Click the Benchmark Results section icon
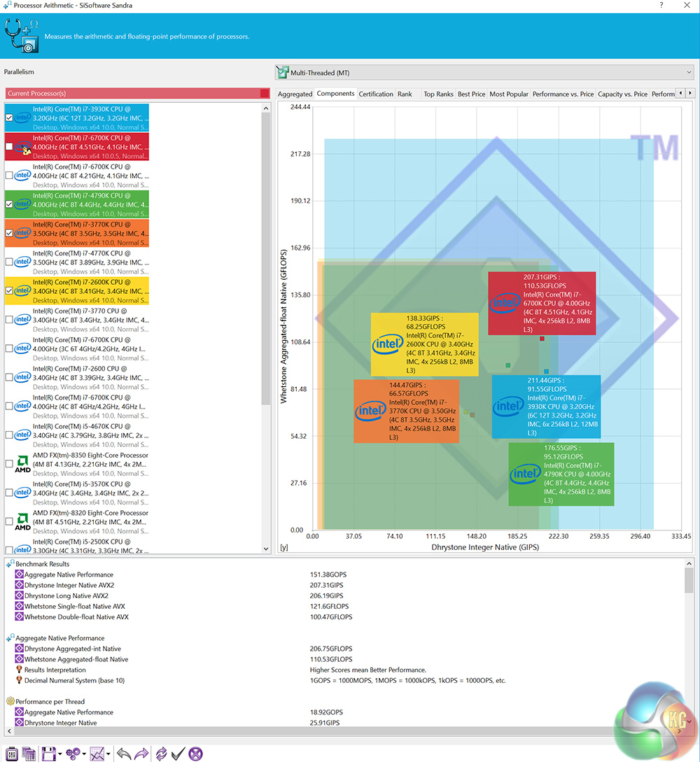 pyautogui.click(x=10, y=564)
